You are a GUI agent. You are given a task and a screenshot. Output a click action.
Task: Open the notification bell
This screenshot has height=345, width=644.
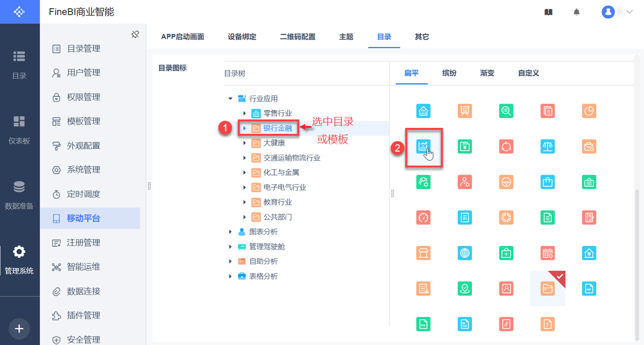click(577, 12)
